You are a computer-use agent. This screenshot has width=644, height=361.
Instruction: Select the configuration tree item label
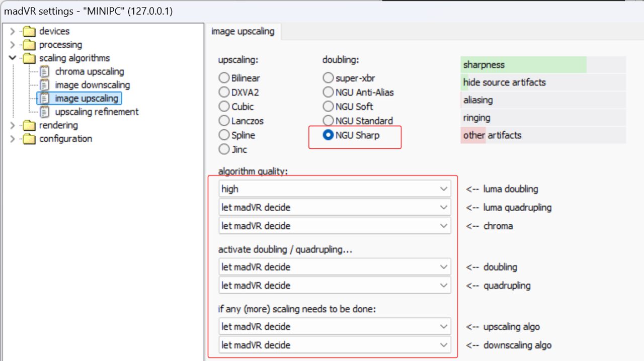click(x=65, y=139)
